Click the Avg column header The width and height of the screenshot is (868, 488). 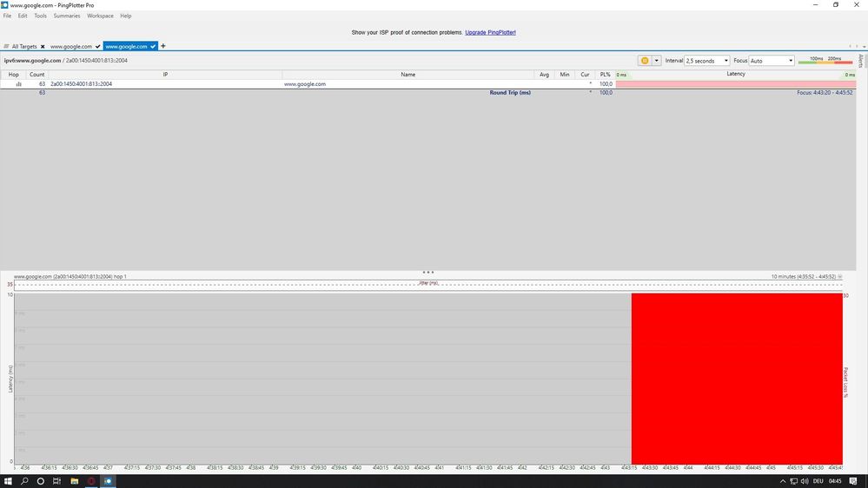pyautogui.click(x=544, y=75)
